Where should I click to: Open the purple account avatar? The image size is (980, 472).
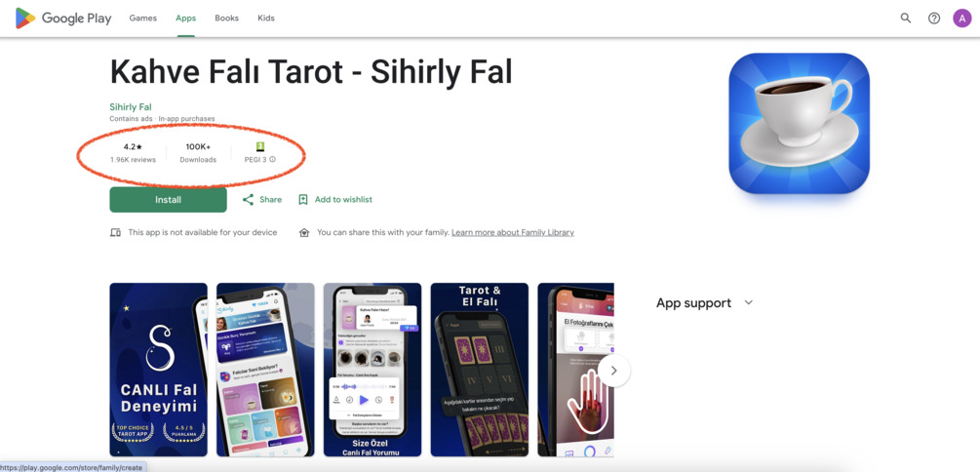point(961,19)
